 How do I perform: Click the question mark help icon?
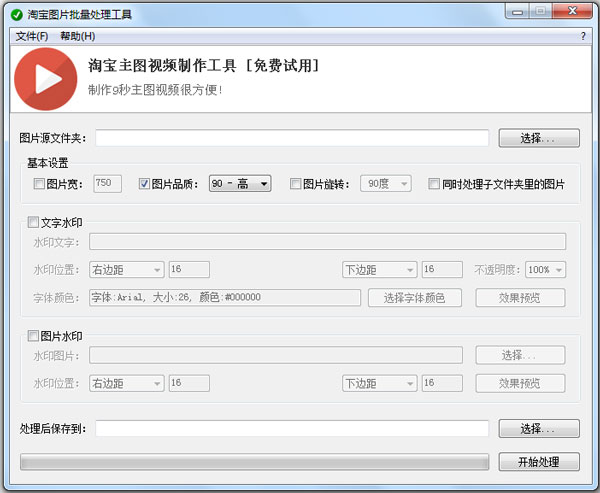pos(583,36)
